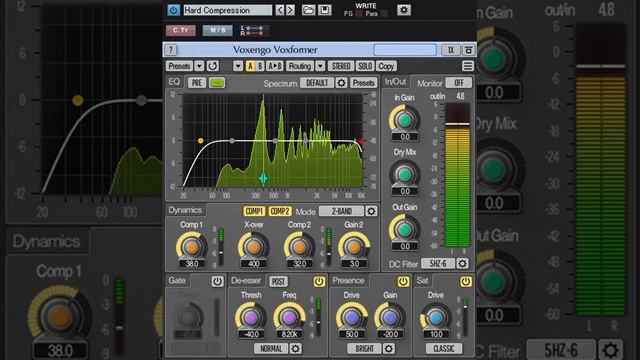Select state A
This screenshot has height=360, width=640.
click(250, 66)
